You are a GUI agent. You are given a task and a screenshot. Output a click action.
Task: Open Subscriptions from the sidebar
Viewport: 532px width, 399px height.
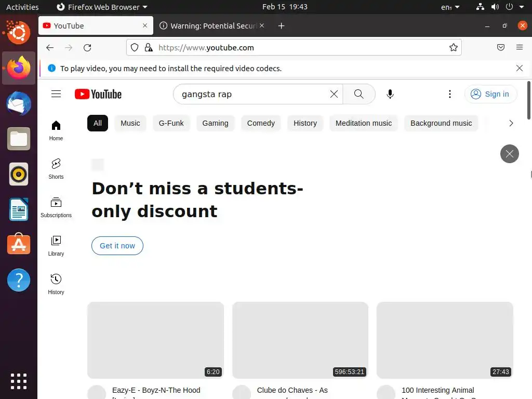56,207
